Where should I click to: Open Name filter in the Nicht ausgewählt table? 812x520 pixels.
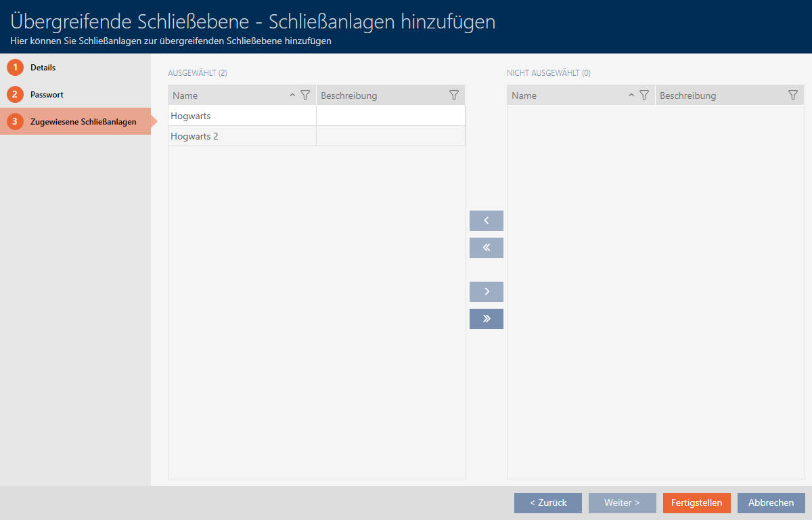(644, 95)
